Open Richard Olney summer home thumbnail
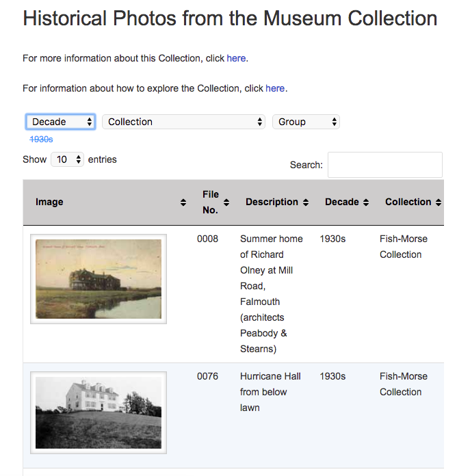The width and height of the screenshot is (470, 476). click(x=99, y=279)
